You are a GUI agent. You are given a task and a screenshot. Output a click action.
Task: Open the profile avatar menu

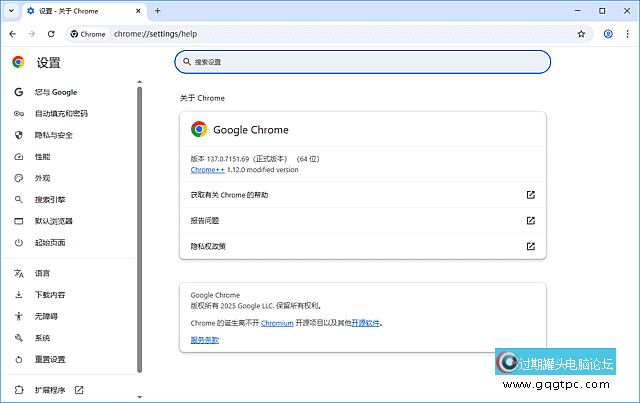pyautogui.click(x=608, y=34)
